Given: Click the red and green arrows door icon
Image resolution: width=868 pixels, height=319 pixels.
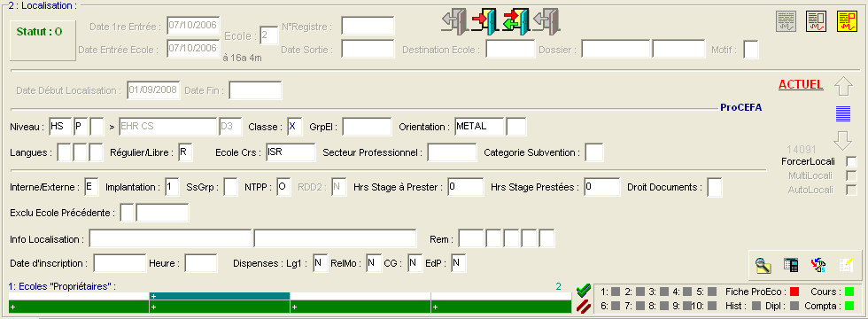Looking at the screenshot, I should pyautogui.click(x=515, y=21).
